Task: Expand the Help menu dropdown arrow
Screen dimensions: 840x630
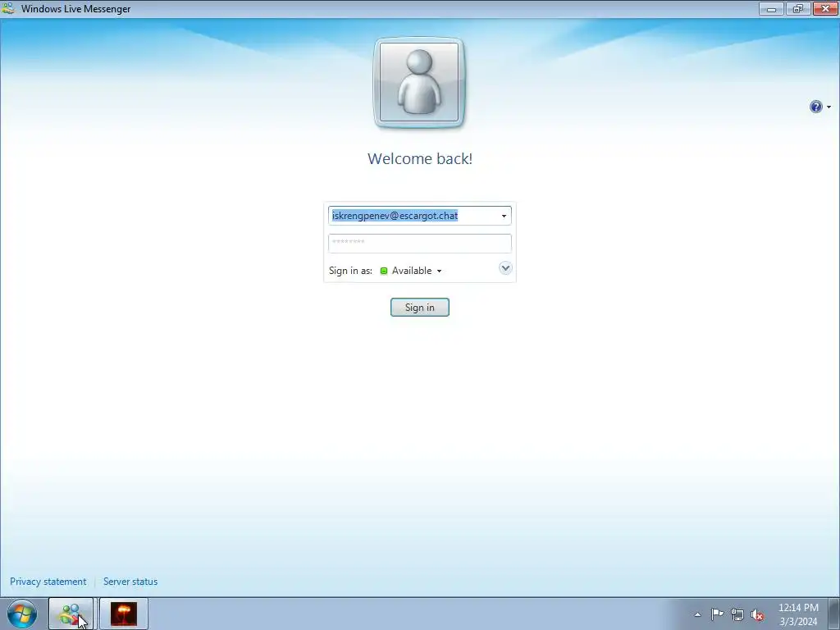Action: pyautogui.click(x=829, y=107)
